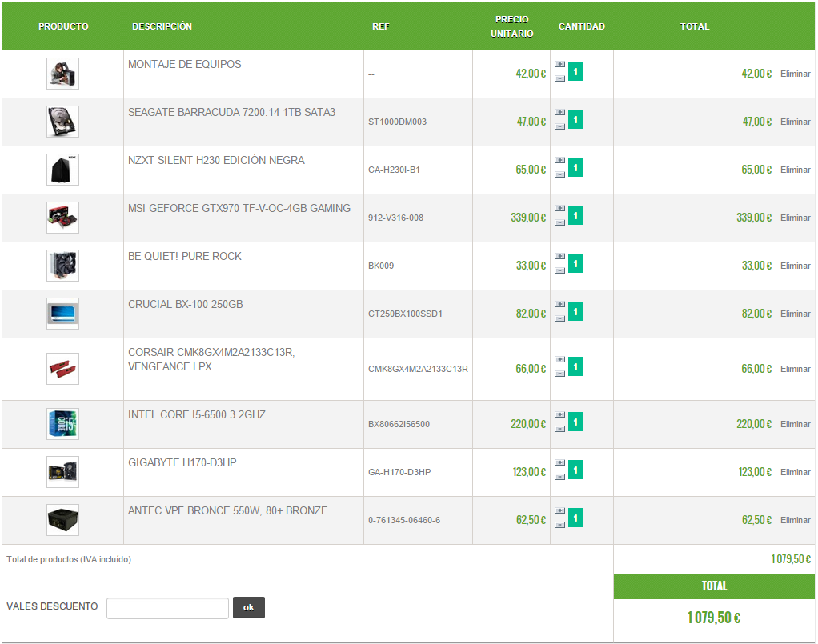This screenshot has height=644, width=818.
Task: Click the Vales Descuento input field
Action: click(167, 608)
